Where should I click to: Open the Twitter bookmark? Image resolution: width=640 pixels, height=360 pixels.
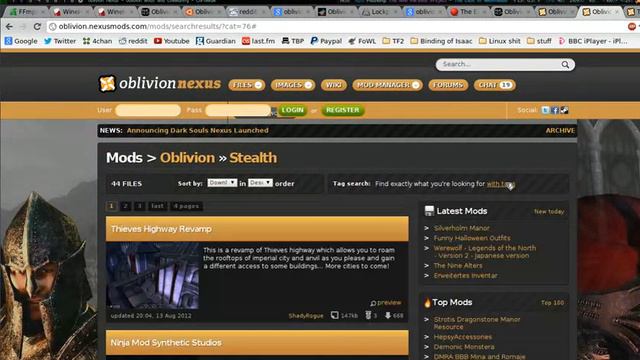click(x=60, y=41)
